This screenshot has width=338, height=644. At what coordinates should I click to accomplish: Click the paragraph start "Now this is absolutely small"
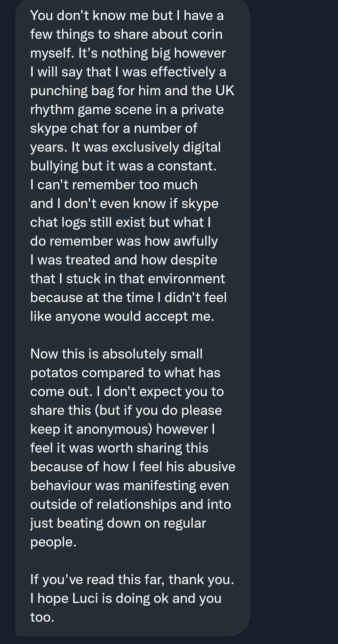116,354
